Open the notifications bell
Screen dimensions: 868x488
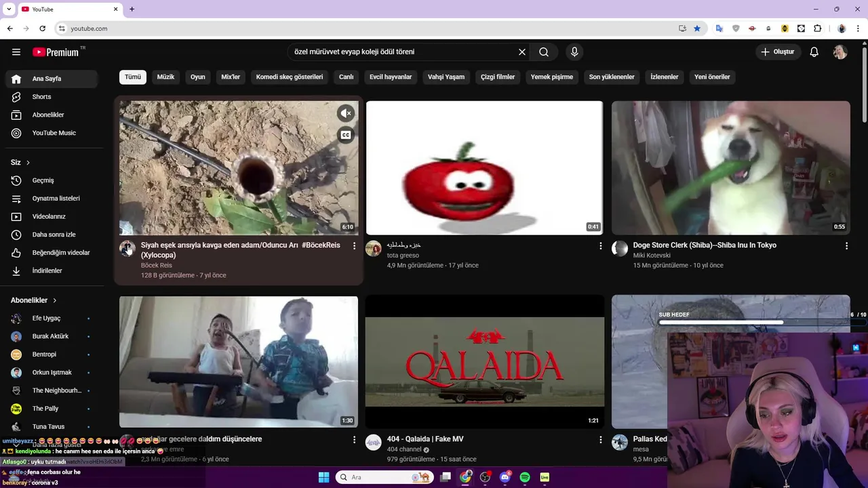pyautogui.click(x=814, y=52)
